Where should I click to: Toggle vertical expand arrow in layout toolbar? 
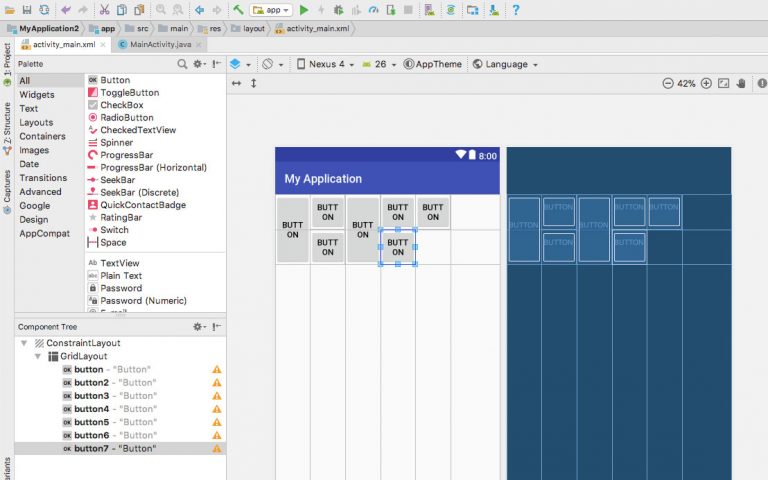click(x=254, y=83)
